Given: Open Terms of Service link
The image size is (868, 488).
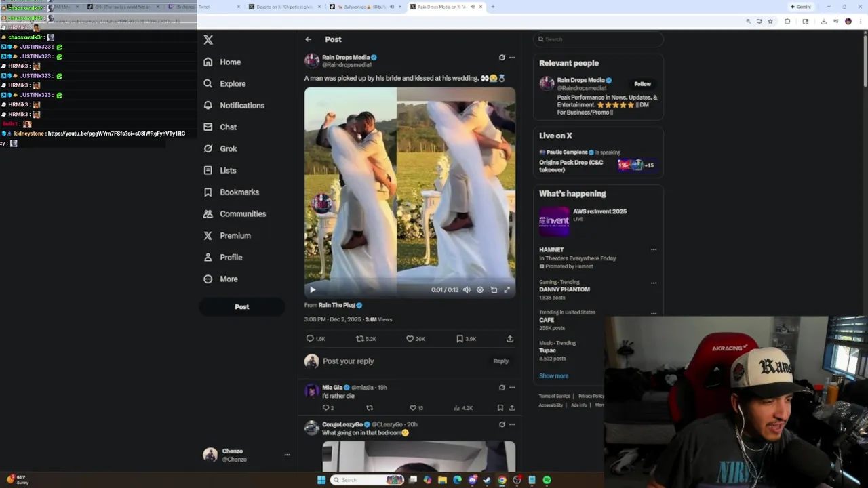Looking at the screenshot, I should pyautogui.click(x=555, y=396).
